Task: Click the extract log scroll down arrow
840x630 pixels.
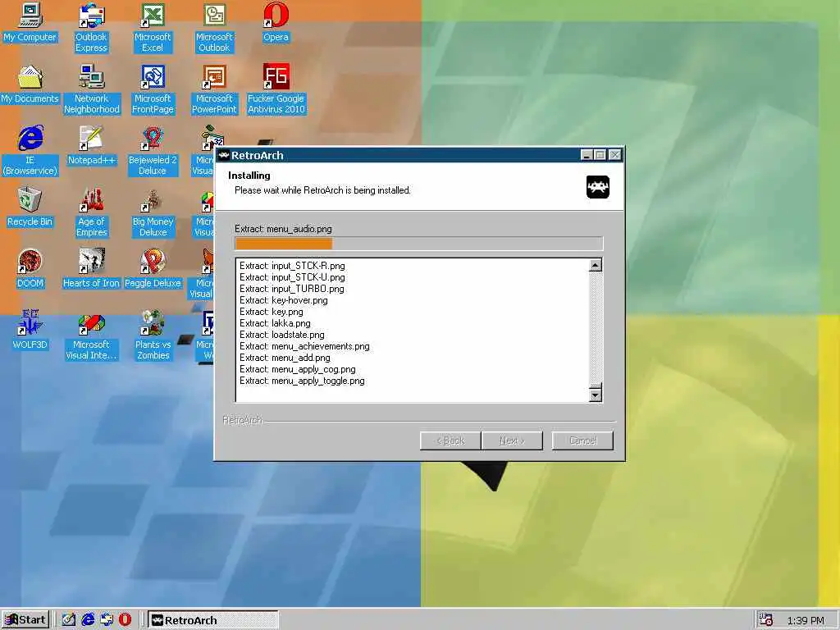Action: 596,395
